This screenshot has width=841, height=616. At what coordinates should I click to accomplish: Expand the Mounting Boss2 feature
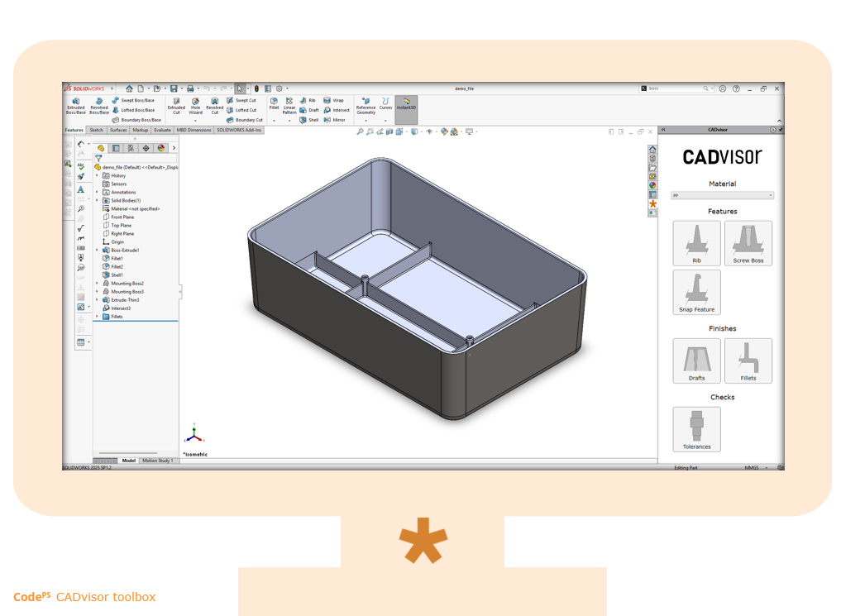97,284
